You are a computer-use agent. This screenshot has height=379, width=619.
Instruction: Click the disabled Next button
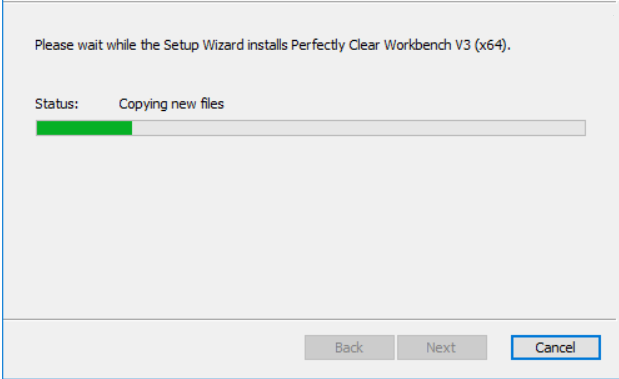coord(442,347)
